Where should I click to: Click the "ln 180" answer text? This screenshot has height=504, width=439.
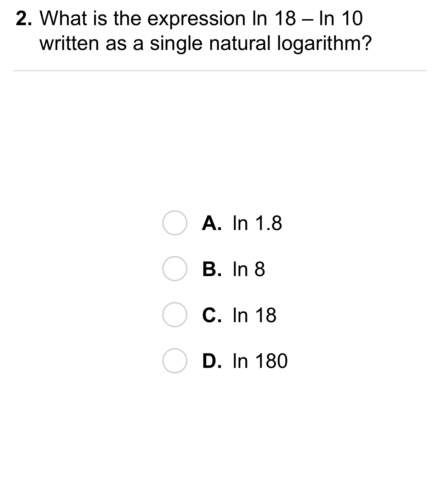click(260, 361)
